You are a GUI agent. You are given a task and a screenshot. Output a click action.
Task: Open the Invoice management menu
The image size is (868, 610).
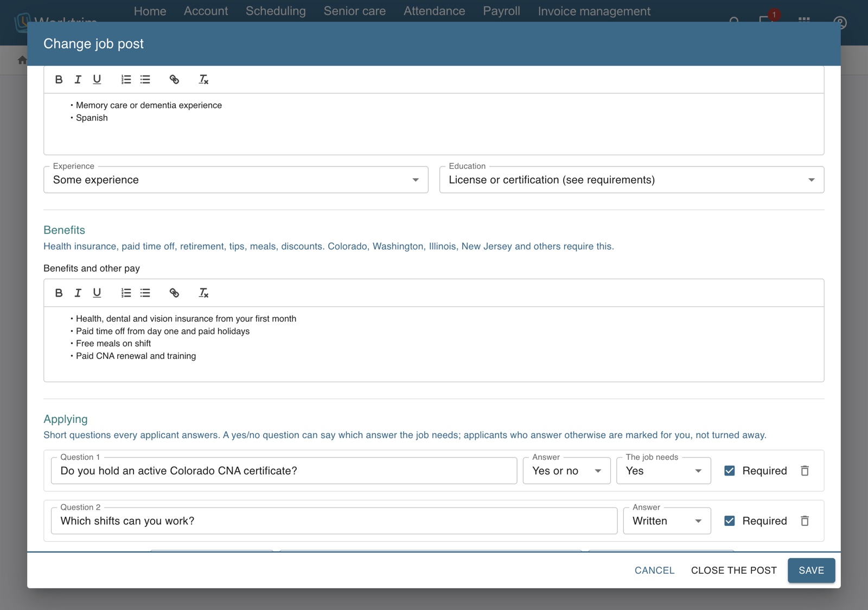594,11
